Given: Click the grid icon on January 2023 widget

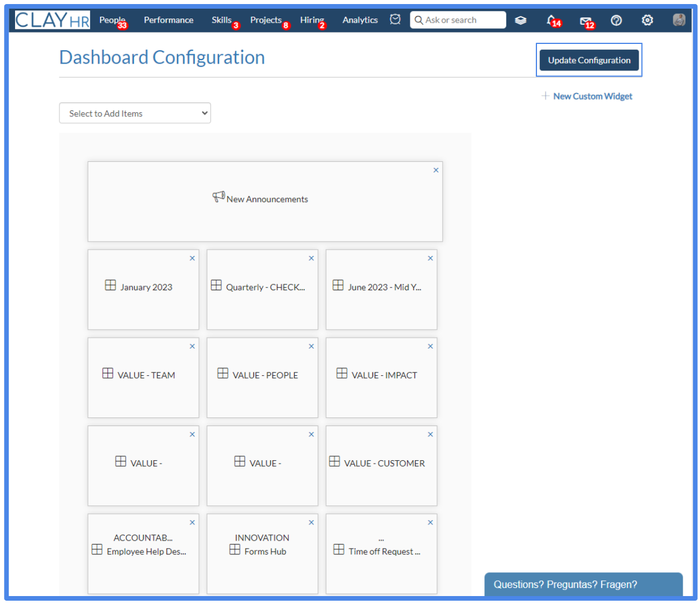Looking at the screenshot, I should [x=110, y=285].
